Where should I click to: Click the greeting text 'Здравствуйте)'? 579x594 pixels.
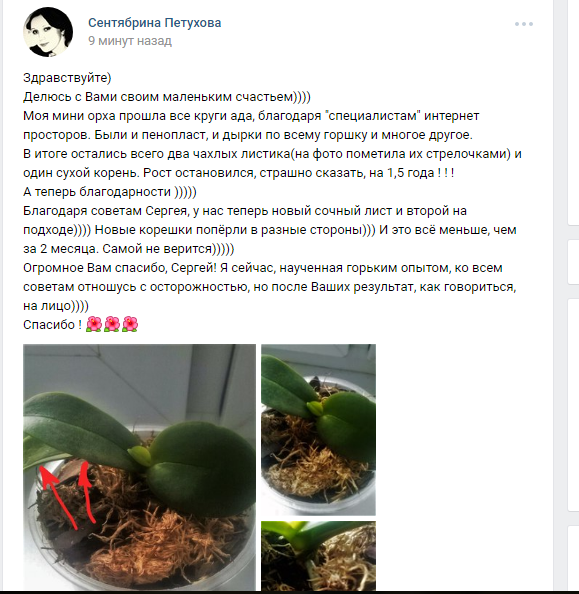pyautogui.click(x=67, y=78)
